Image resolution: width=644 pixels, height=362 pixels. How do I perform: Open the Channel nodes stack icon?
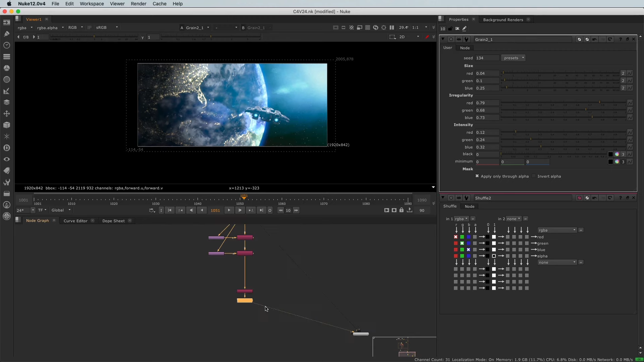[x=6, y=57]
